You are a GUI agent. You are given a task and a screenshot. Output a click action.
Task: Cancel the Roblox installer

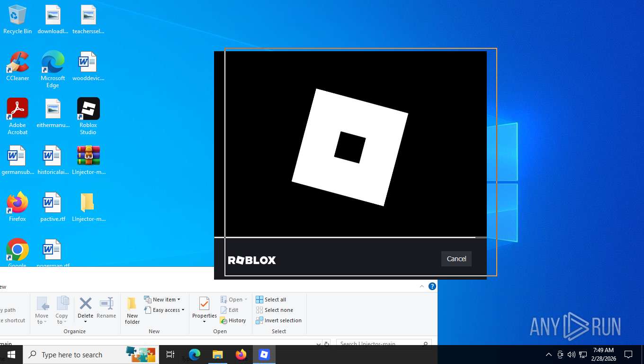(x=456, y=259)
